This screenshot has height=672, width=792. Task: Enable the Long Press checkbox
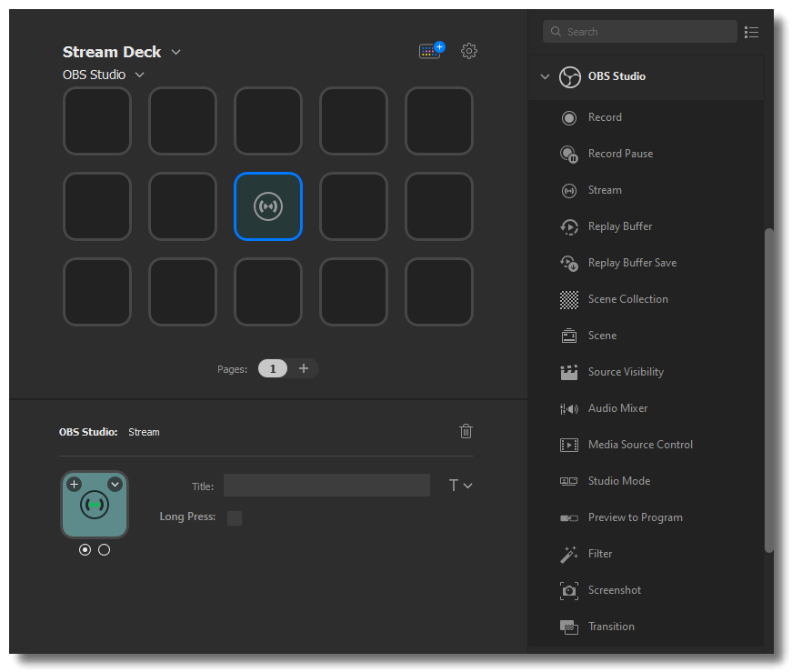(235, 518)
